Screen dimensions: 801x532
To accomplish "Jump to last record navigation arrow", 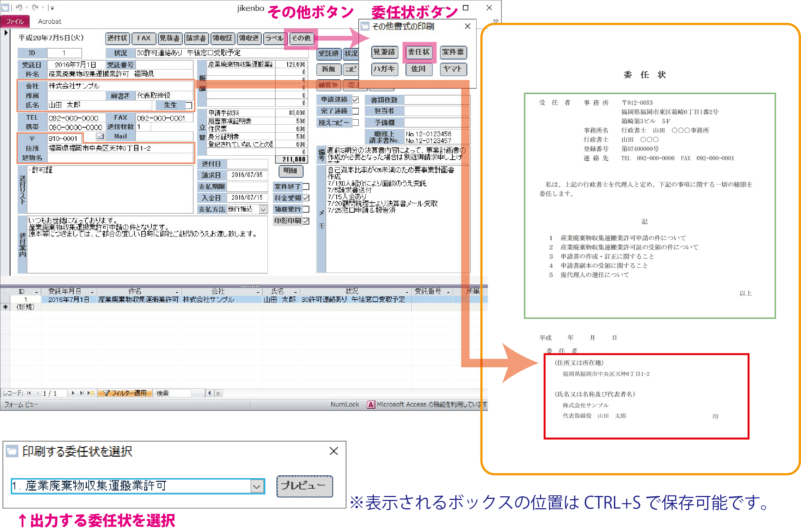I will point(82,393).
